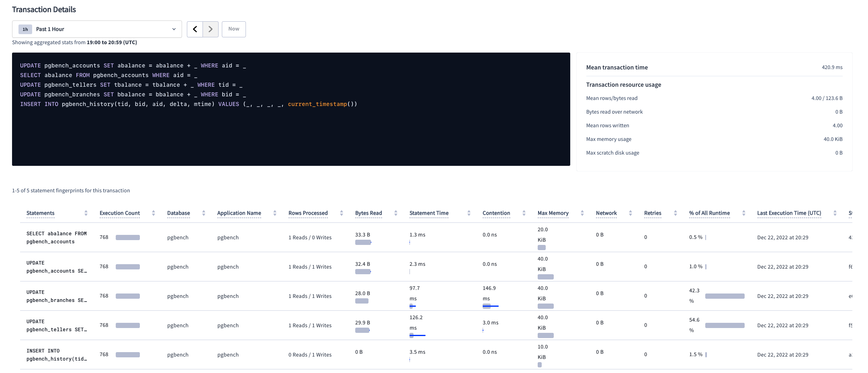Sort by Network sort arrows
The height and width of the screenshot is (373, 868).
[631, 213]
